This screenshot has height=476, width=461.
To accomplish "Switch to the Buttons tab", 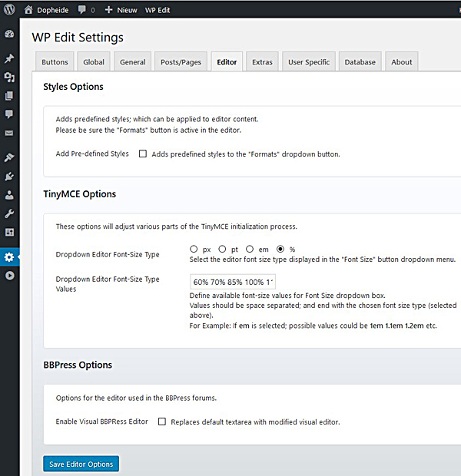I will point(55,61).
